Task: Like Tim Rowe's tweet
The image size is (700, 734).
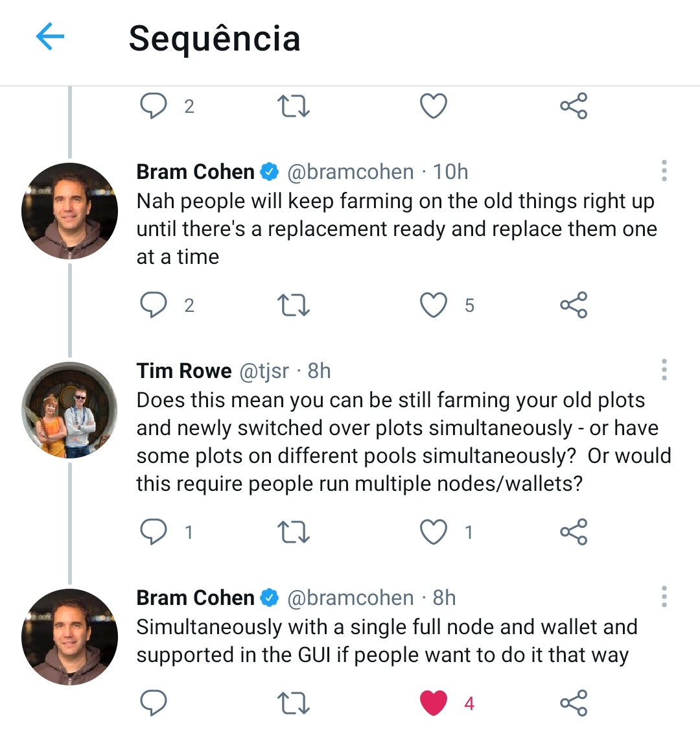Action: (434, 532)
